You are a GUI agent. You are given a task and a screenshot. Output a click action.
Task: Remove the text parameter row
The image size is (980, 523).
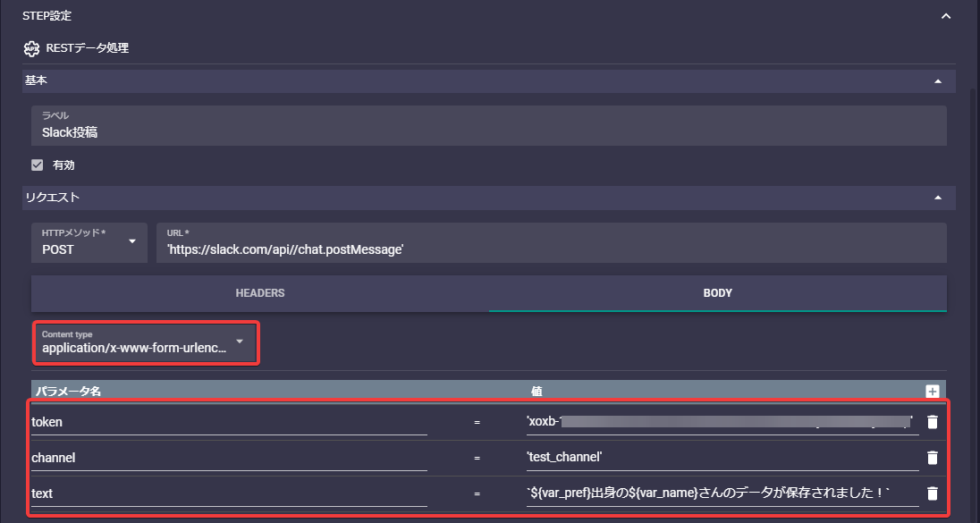pos(933,493)
